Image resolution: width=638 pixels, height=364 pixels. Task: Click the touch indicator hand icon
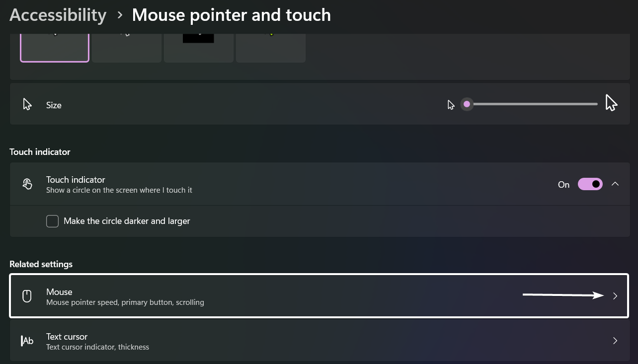coord(27,184)
